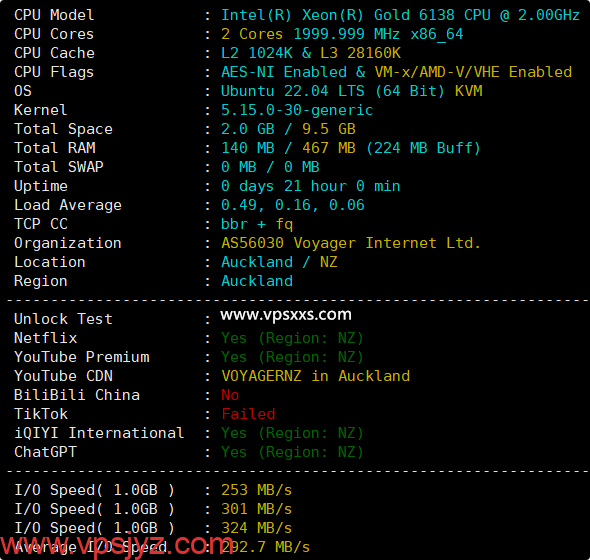
Task: Click the TCP CC bbr + fq value
Action: coord(257,224)
